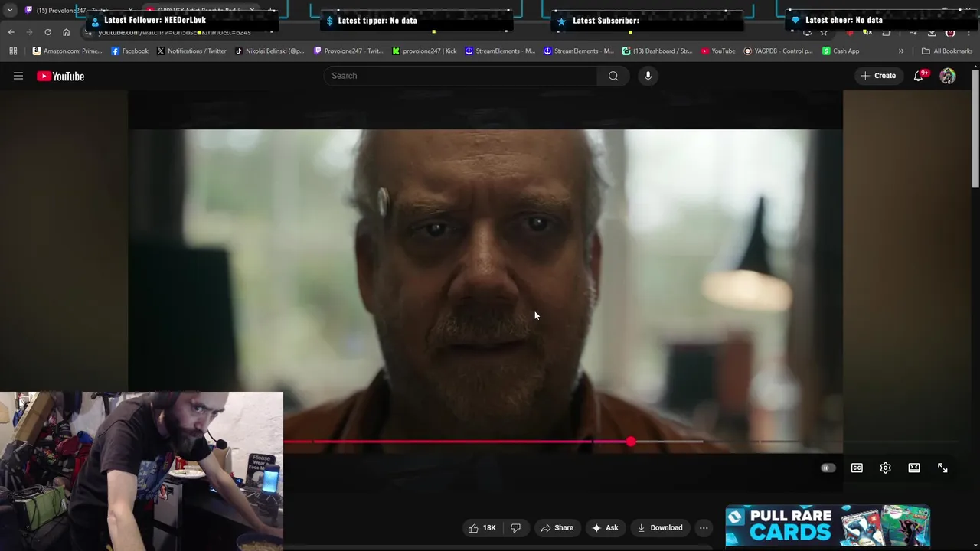Open the (13) Dashboard / Streamlabs bookmark

[657, 51]
